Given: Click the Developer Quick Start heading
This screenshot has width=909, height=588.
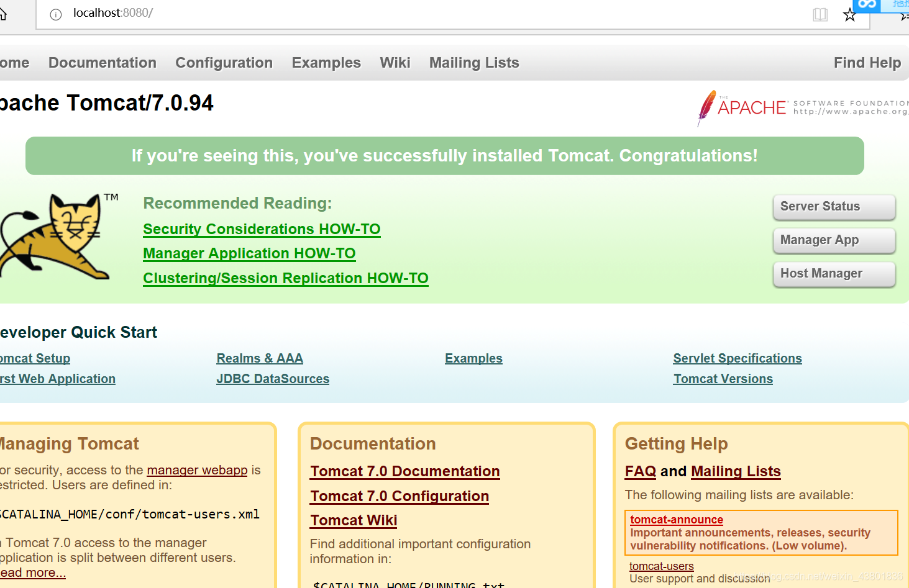Looking at the screenshot, I should (78, 332).
